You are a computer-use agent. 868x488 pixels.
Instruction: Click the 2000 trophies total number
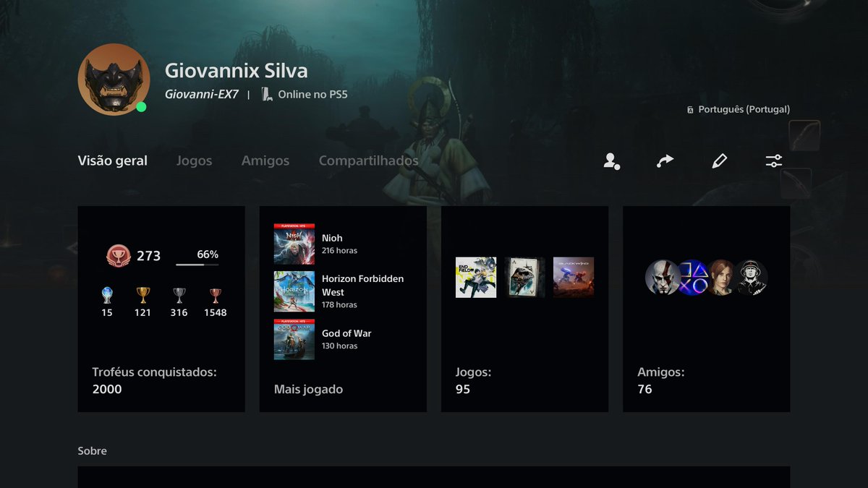tap(107, 390)
